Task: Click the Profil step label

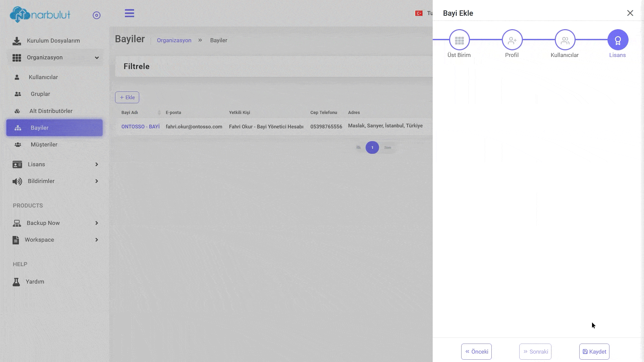Action: [512, 55]
